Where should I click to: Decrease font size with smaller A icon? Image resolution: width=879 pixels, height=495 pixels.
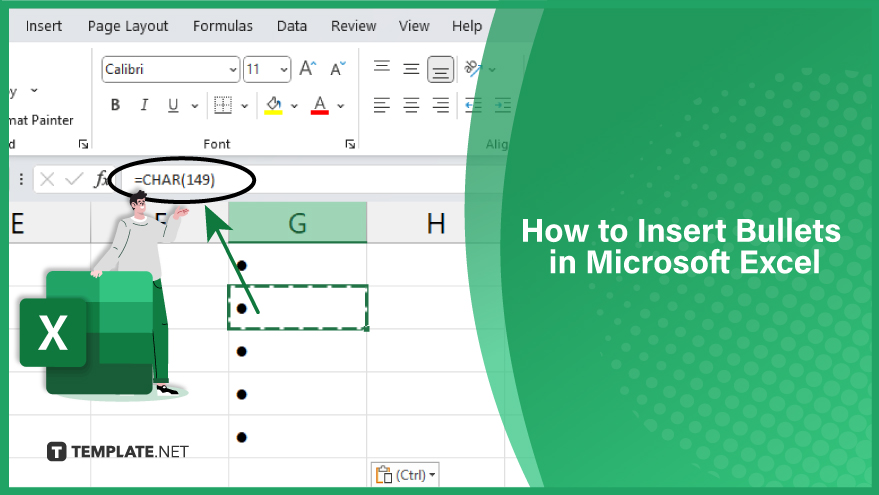338,69
